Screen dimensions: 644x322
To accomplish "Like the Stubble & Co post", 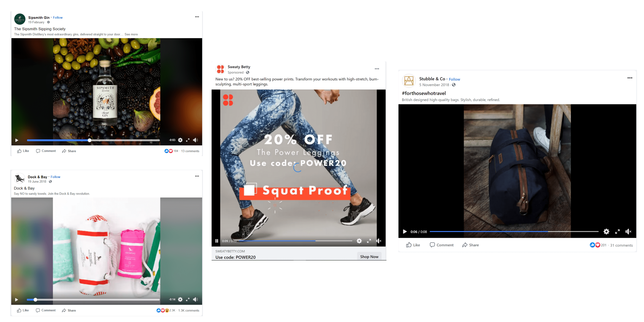I will coord(413,245).
